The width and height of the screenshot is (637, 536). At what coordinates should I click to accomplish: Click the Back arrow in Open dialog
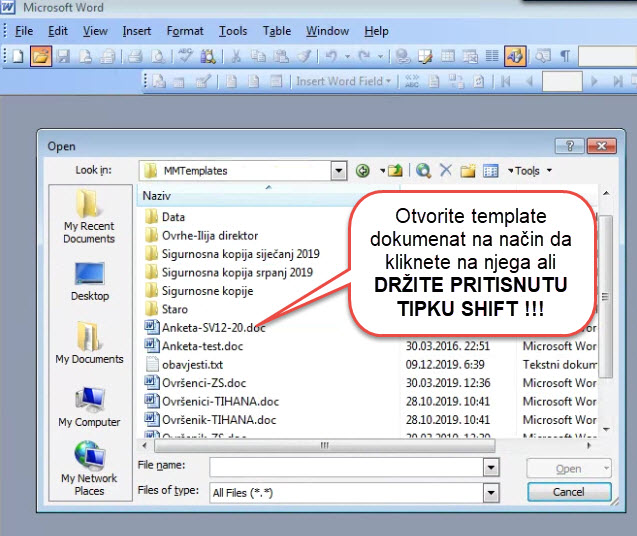click(x=362, y=171)
